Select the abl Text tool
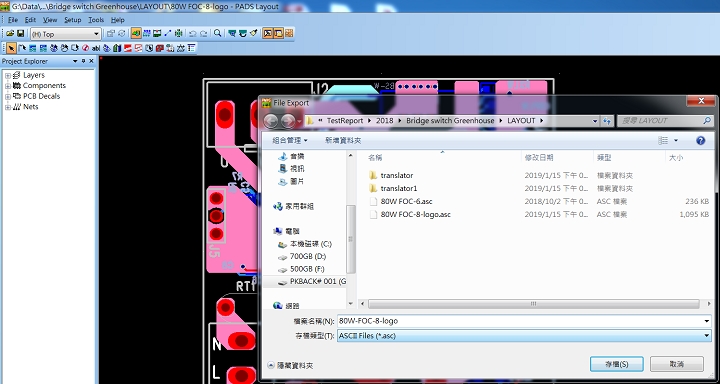 [96, 48]
